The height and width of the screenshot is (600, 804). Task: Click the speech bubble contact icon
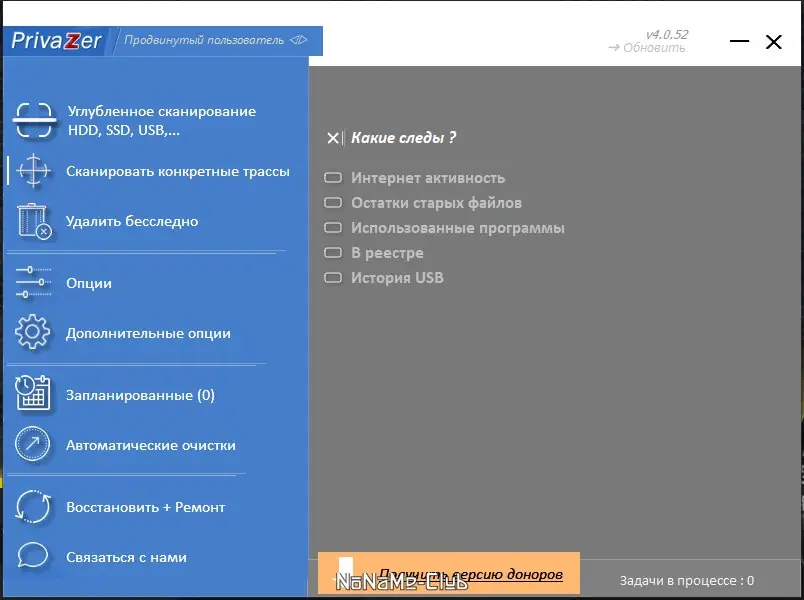pyautogui.click(x=33, y=556)
